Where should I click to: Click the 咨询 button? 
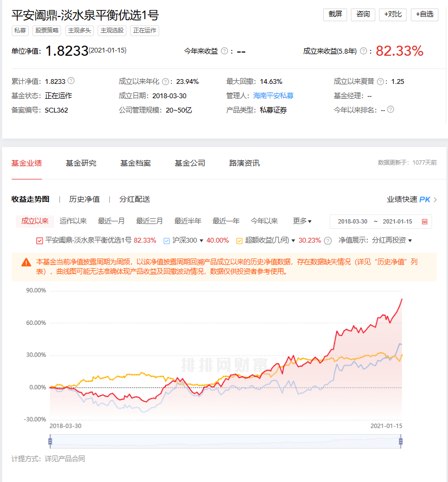coord(363,14)
